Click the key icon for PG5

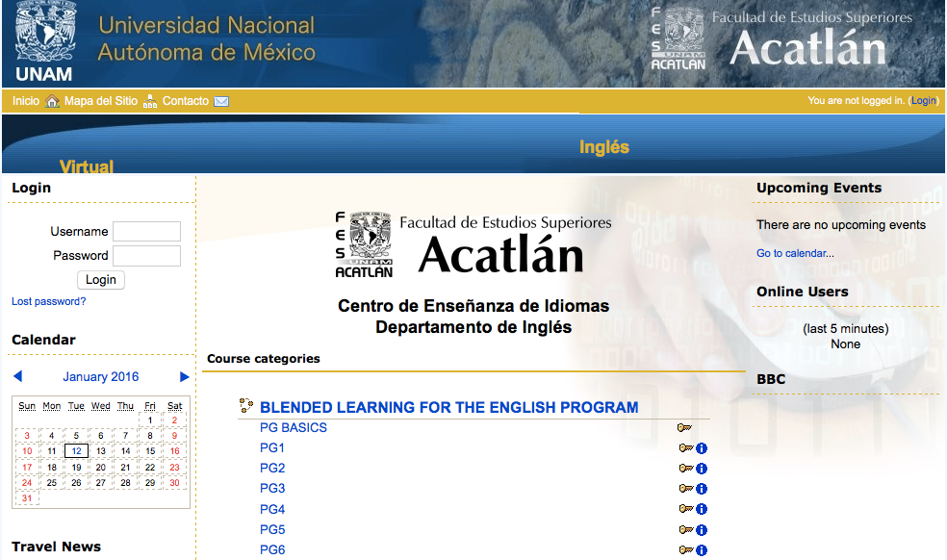coord(686,530)
